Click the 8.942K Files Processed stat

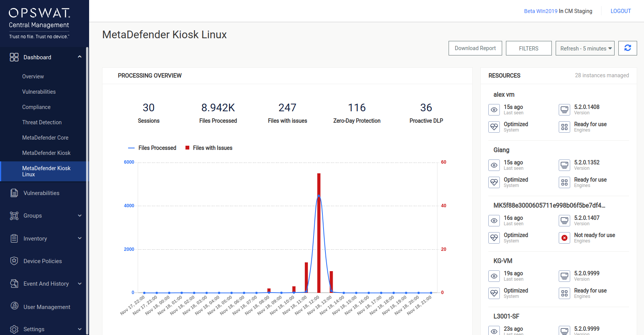218,114
